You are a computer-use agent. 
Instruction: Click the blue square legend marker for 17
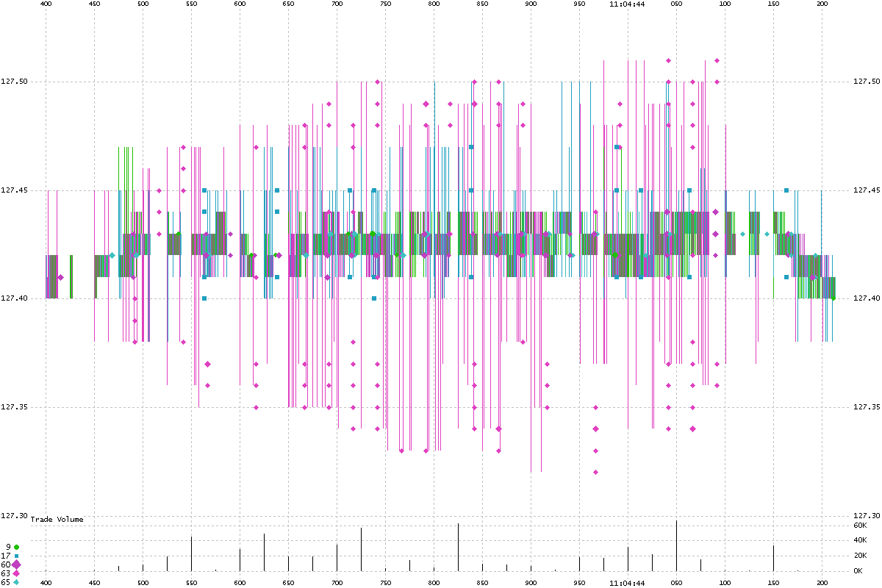click(x=16, y=556)
